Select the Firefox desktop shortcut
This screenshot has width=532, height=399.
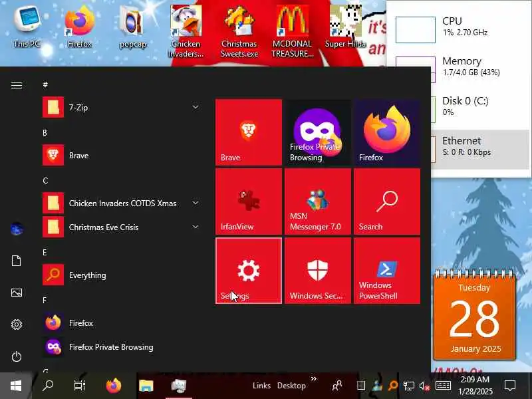(79, 27)
